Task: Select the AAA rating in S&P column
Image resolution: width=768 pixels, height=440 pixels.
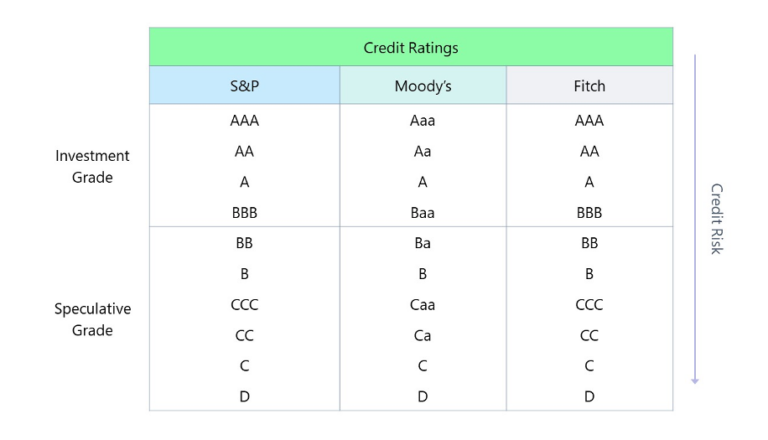Action: (x=244, y=121)
